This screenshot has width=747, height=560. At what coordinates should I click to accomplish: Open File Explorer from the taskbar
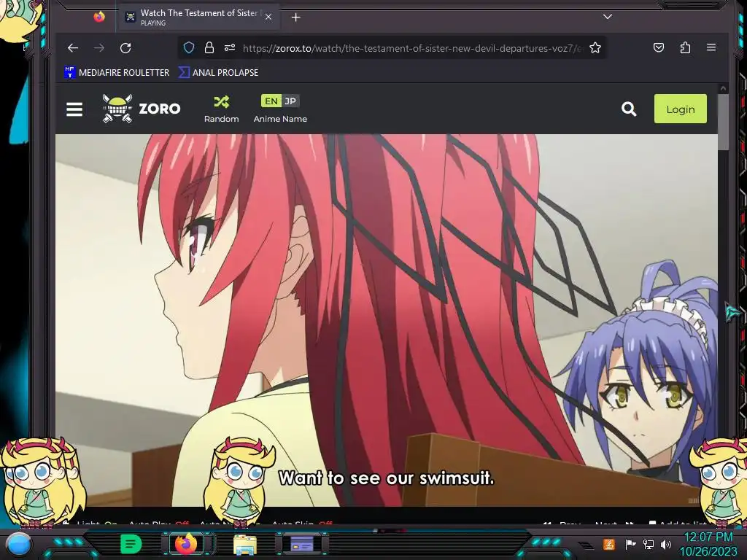click(245, 544)
